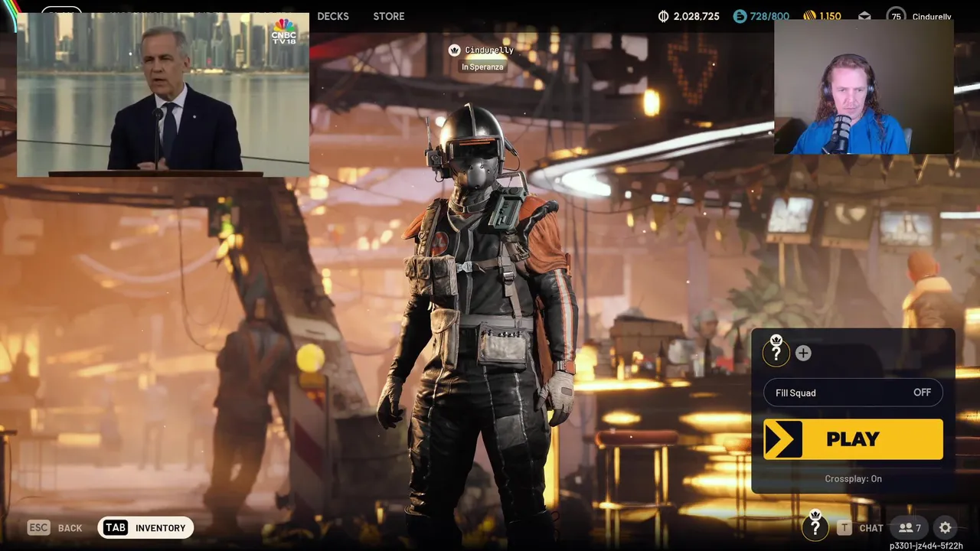980x551 pixels.
Task: Click the Crossplay: On label
Action: tap(853, 478)
